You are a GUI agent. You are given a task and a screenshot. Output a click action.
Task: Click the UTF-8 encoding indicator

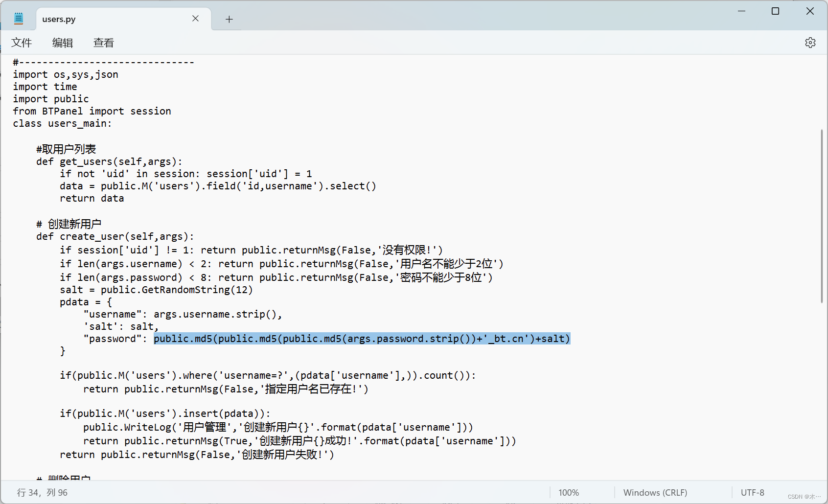752,492
